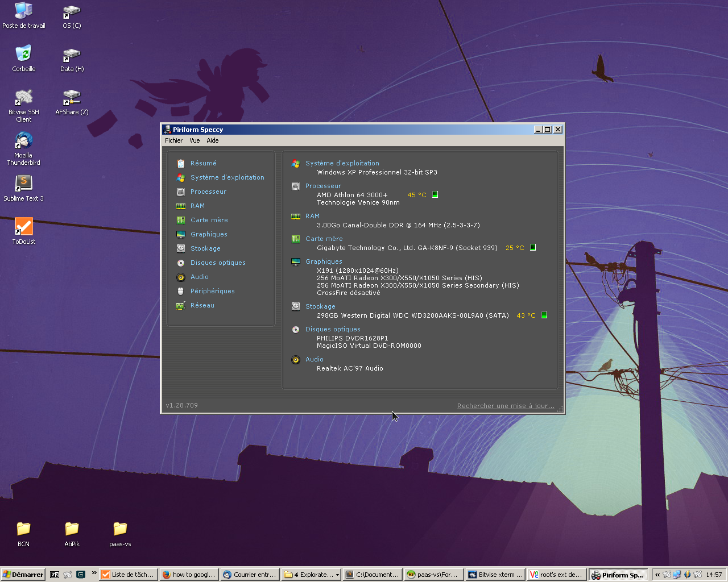Viewport: 728px width, 582px height.
Task: Click the CPU temperature green indicator
Action: [435, 194]
